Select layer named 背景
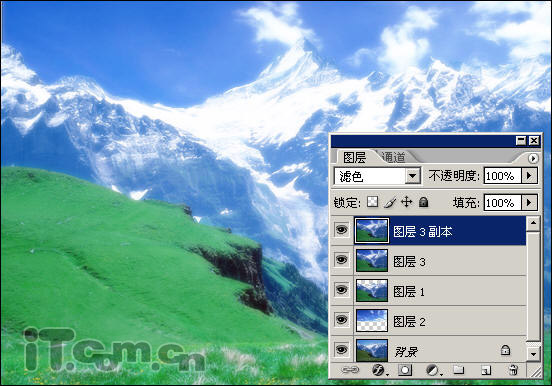 406,351
